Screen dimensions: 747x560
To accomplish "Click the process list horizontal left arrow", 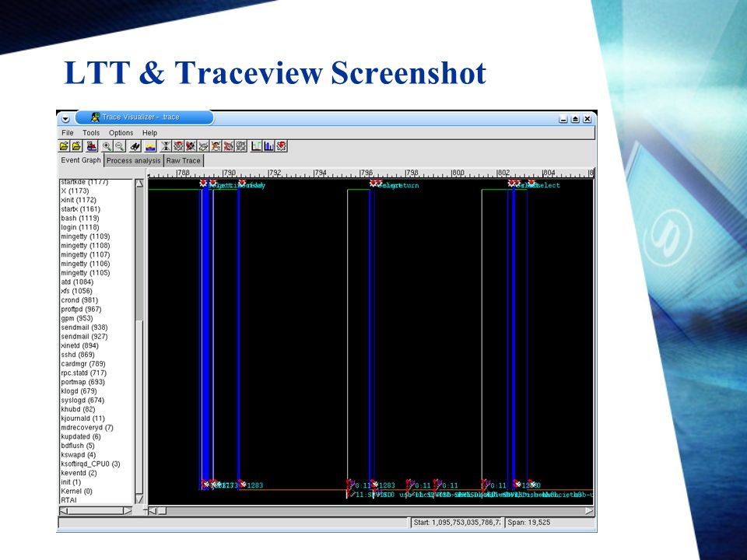I will point(64,511).
